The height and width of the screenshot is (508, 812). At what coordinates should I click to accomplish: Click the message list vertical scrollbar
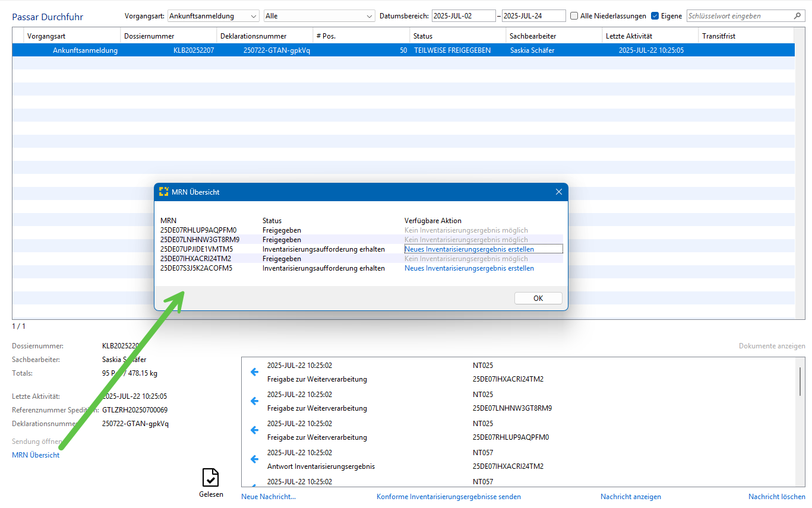(800, 381)
